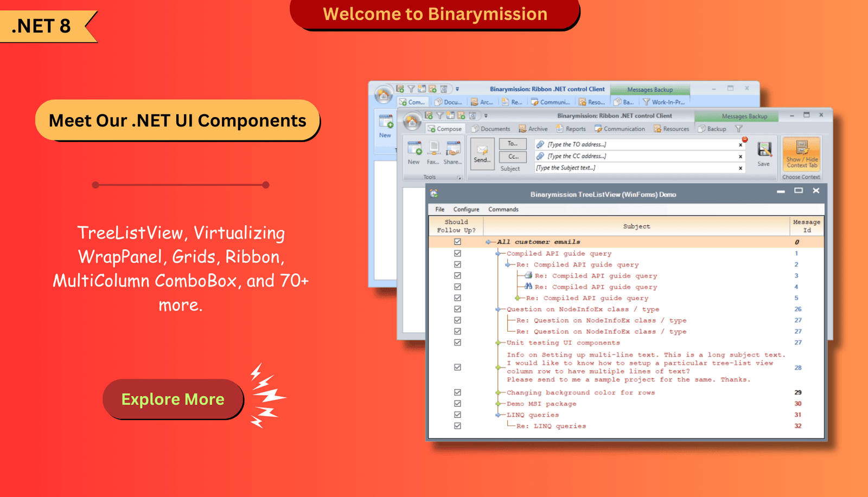Click the Explore More button

click(173, 399)
